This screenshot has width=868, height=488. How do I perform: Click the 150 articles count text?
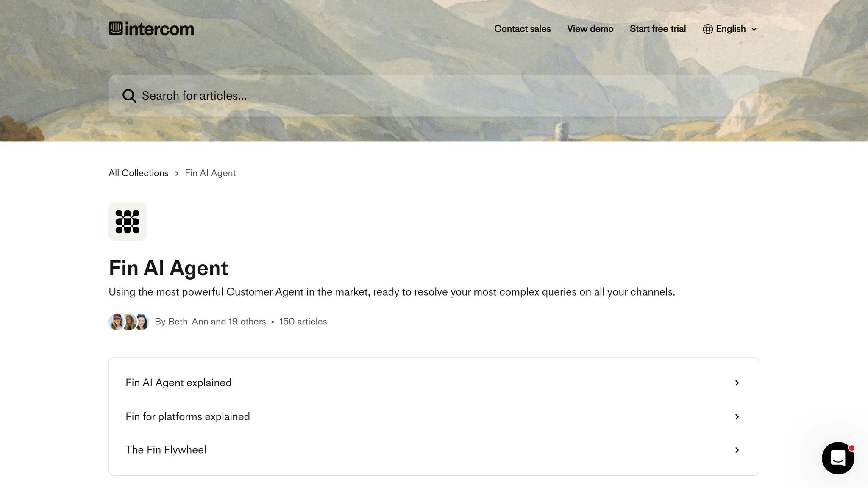pos(303,322)
